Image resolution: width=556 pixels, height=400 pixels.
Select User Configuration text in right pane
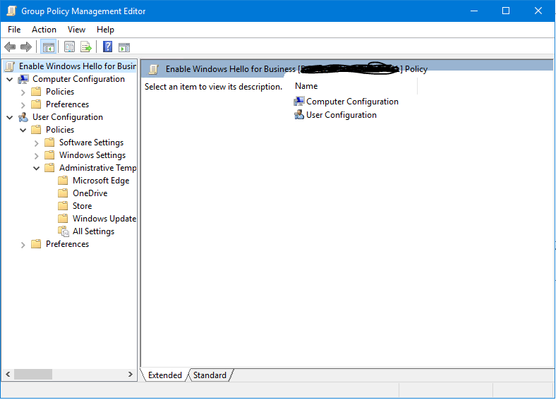tap(341, 115)
